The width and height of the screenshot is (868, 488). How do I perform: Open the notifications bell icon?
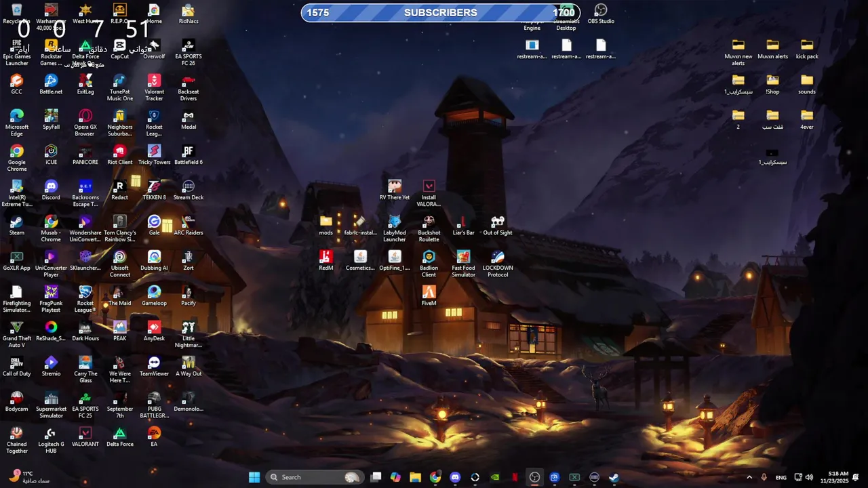pyautogui.click(x=856, y=477)
